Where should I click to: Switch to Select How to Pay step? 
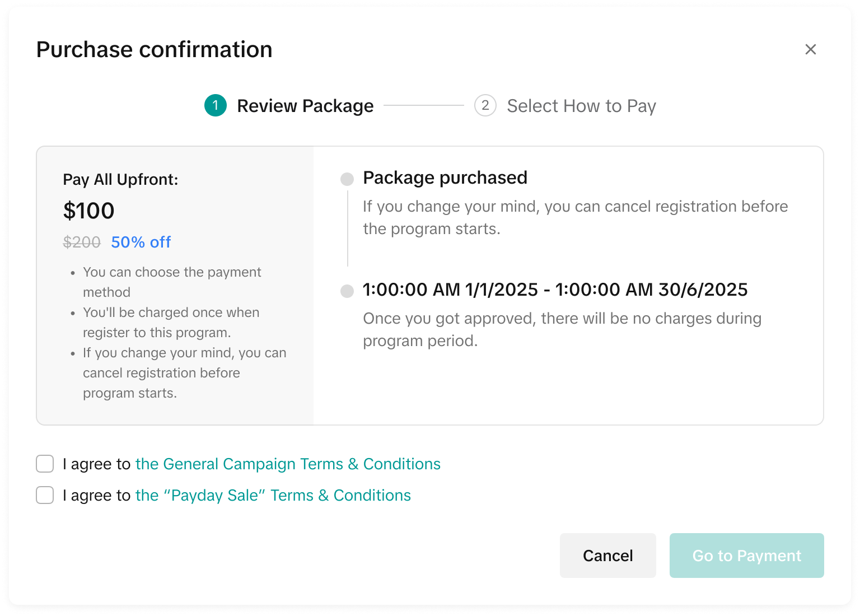(581, 106)
